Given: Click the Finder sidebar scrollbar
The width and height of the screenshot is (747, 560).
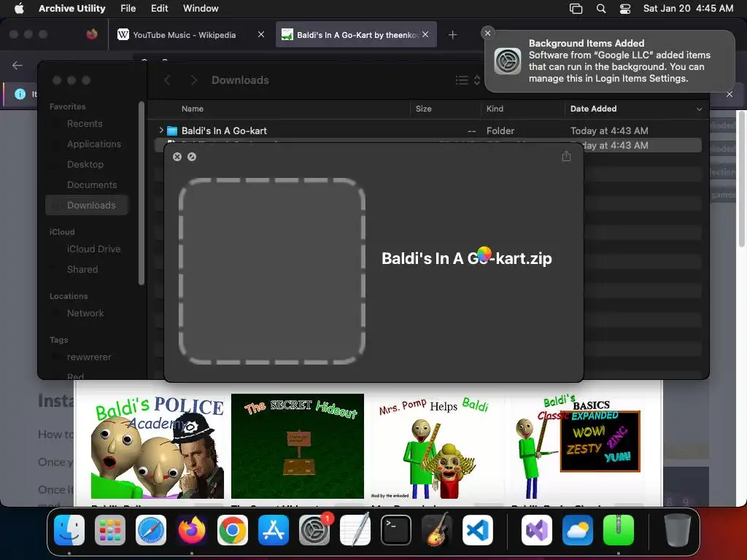Looking at the screenshot, I should [x=141, y=192].
